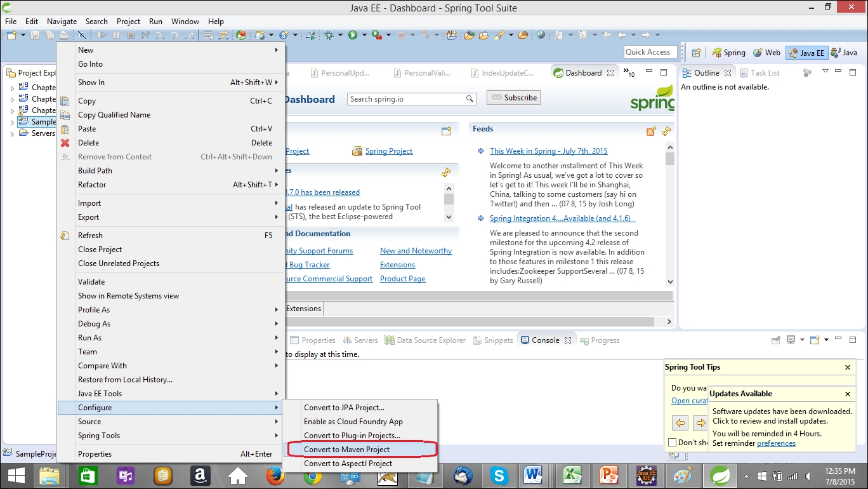Select Convert to Maven Project
The image size is (868, 489).
pos(346,450)
